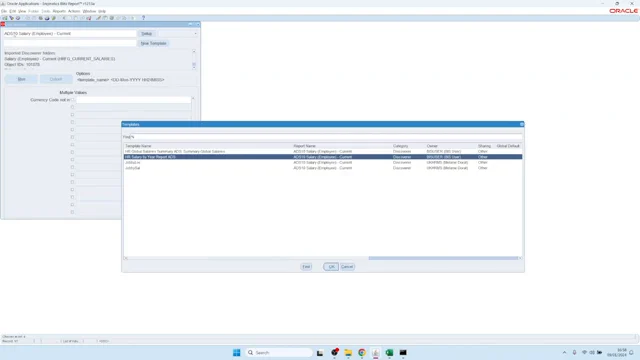
Task: Click the horizontal scrollbar in Templates list
Action: [443, 258]
